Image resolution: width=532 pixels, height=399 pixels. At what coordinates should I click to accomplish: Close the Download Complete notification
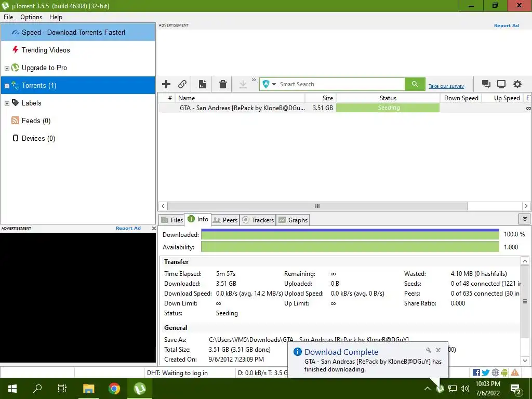pyautogui.click(x=438, y=350)
